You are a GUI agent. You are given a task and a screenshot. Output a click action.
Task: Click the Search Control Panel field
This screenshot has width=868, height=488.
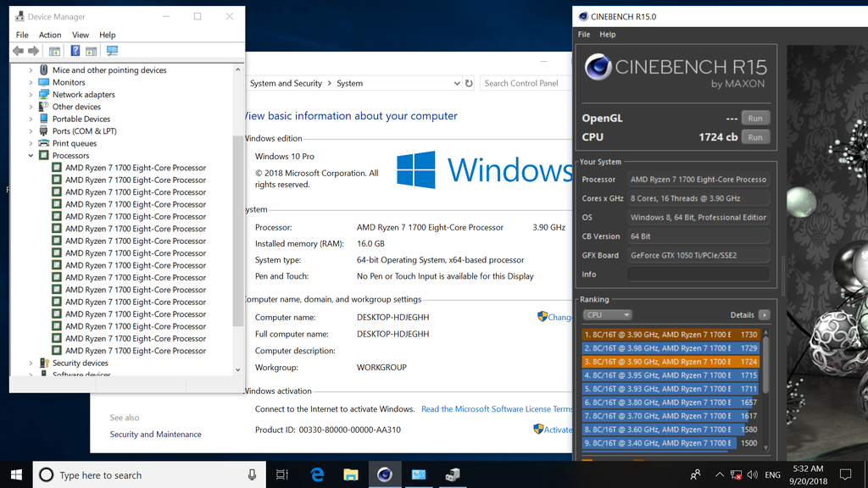(x=521, y=83)
